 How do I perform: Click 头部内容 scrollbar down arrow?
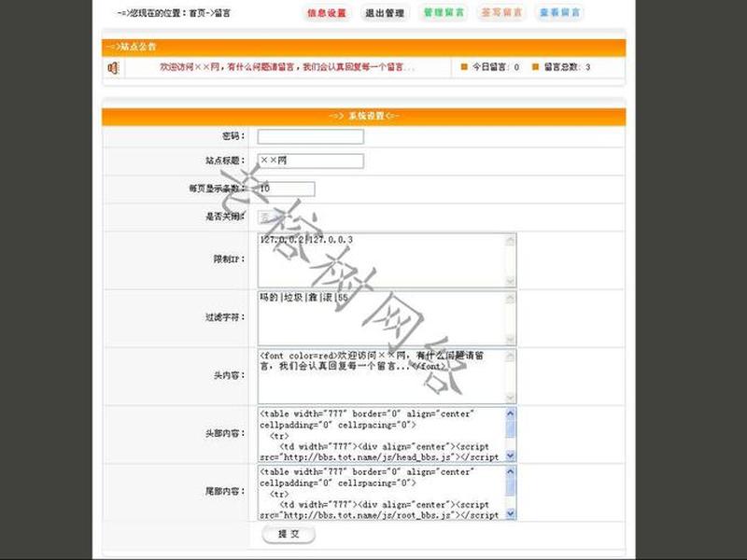[510, 455]
